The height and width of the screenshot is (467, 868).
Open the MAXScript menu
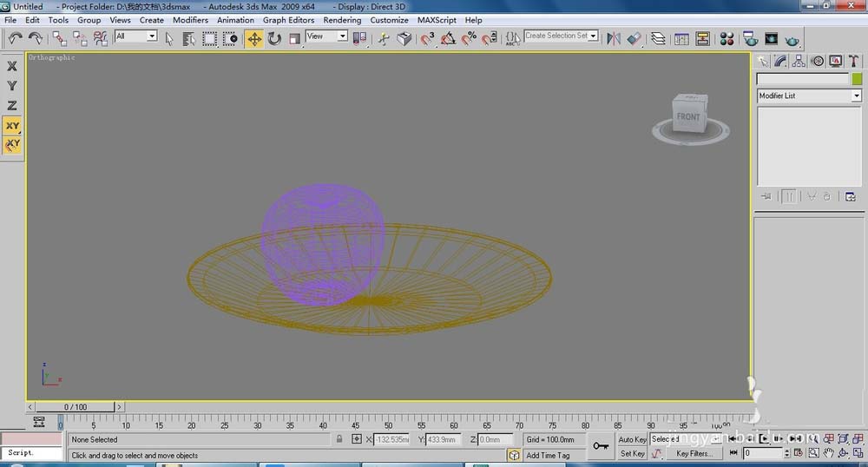(x=437, y=20)
